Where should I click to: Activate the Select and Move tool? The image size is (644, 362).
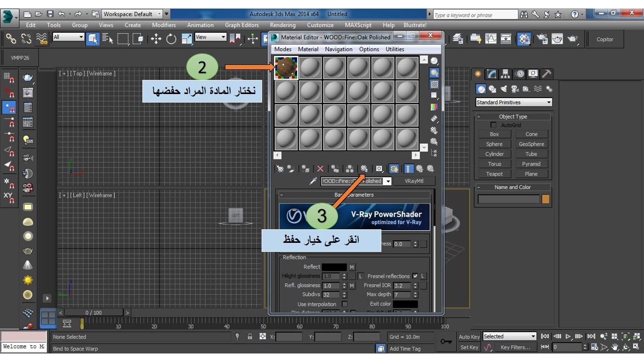coord(156,39)
